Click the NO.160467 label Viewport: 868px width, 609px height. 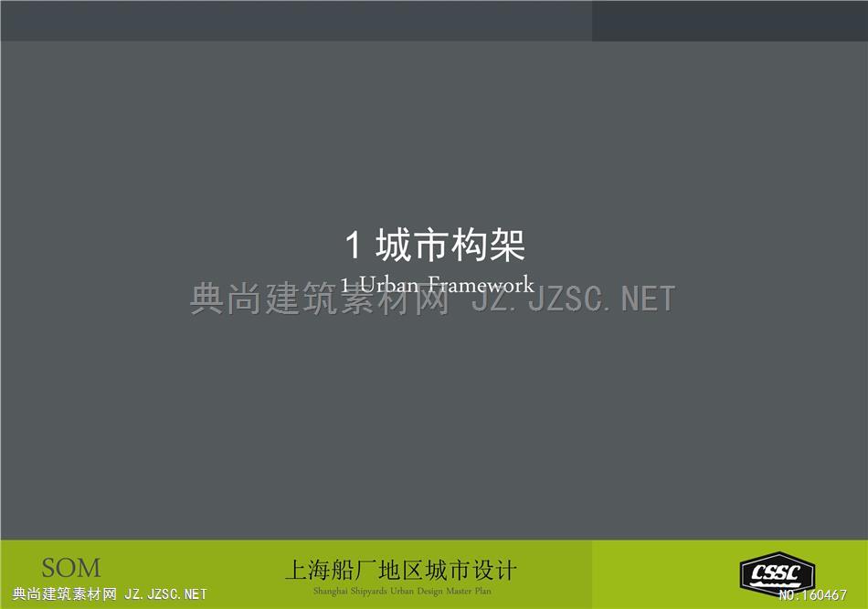coord(812,595)
